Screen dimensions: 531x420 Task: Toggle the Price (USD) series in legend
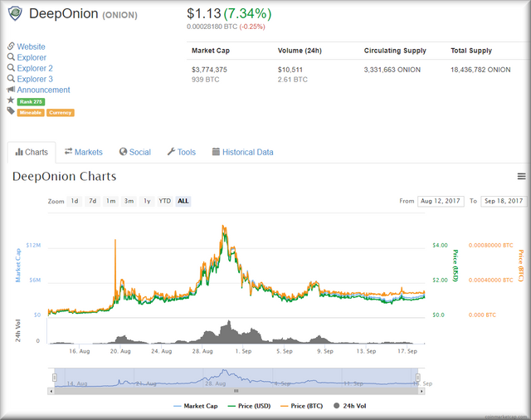click(249, 406)
